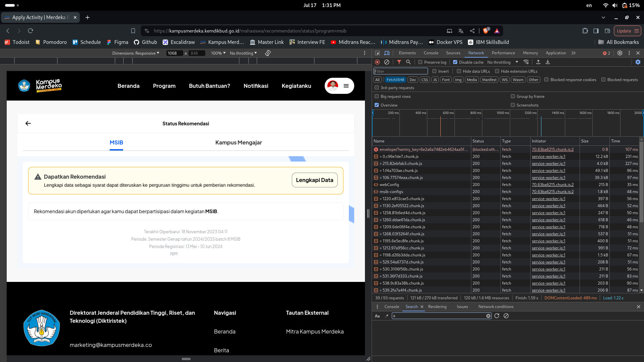Open the Butuh Bantuan? nav link
This screenshot has height=362, width=644.
[210, 86]
